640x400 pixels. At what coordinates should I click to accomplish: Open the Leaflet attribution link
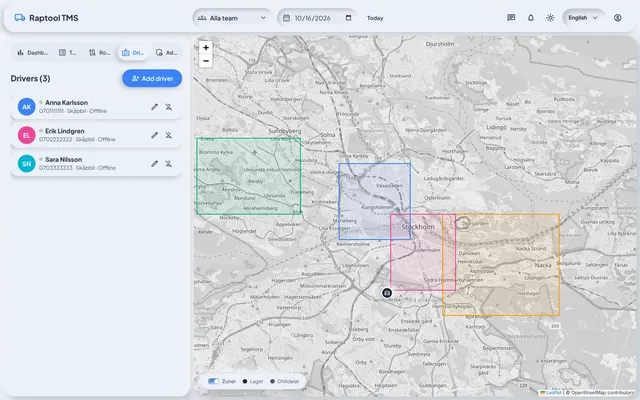click(x=551, y=393)
